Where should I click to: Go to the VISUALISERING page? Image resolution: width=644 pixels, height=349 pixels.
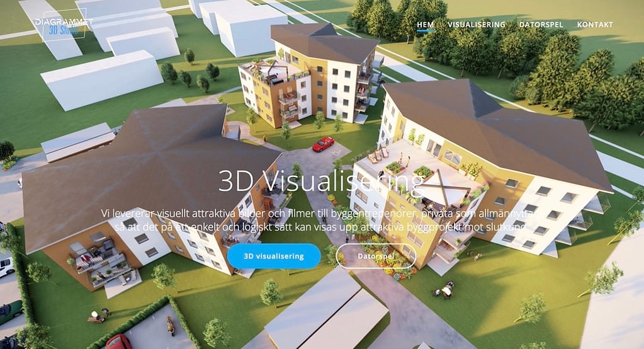tap(476, 25)
